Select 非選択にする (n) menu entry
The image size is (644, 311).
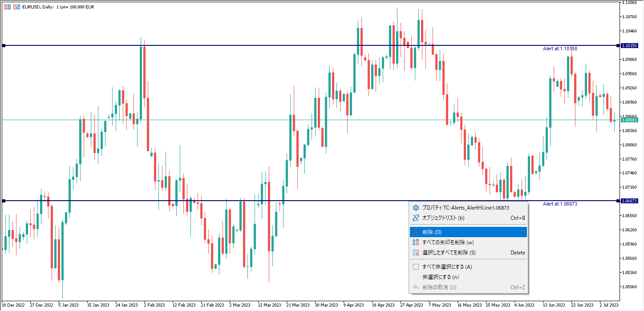pos(468,277)
